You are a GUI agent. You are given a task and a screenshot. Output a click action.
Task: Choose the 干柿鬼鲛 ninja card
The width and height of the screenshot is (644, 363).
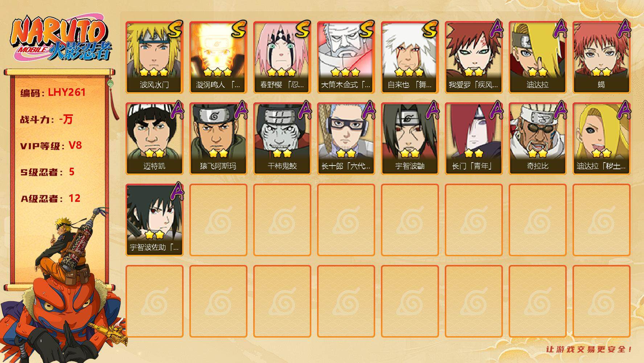[282, 139]
